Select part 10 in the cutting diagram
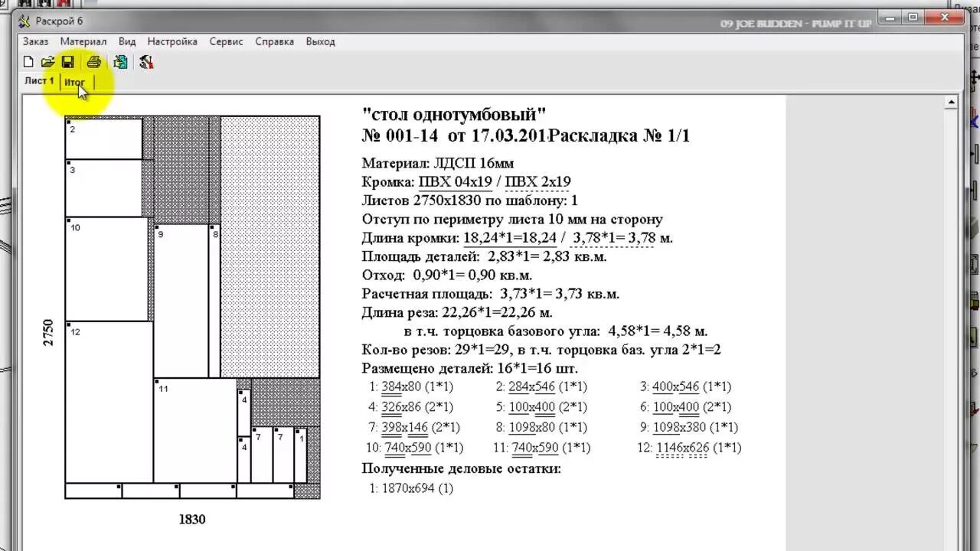980x551 pixels. point(106,269)
